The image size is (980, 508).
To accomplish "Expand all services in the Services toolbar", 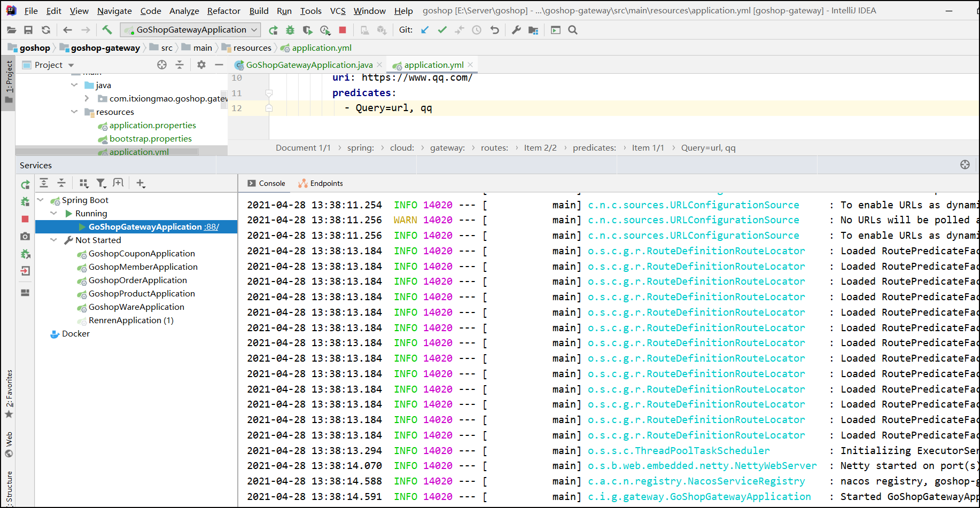I will coord(44,183).
